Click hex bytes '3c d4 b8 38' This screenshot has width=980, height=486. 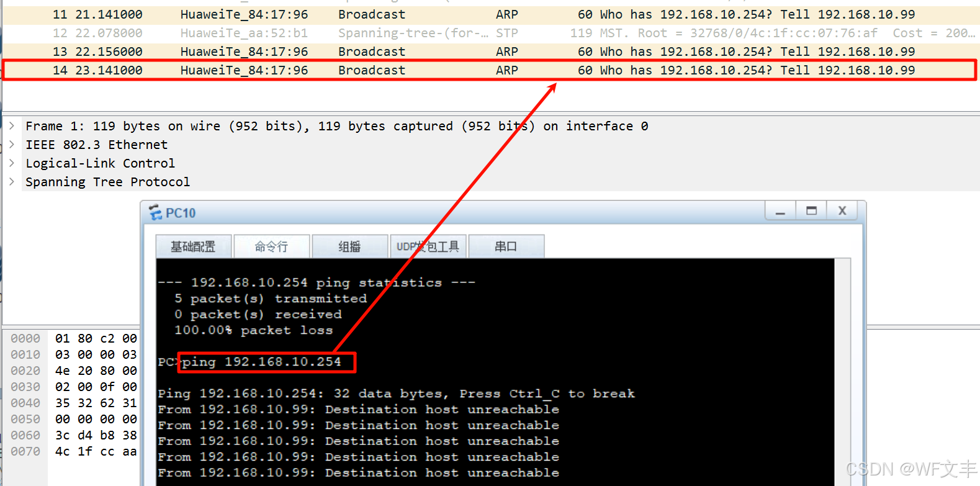coord(96,435)
